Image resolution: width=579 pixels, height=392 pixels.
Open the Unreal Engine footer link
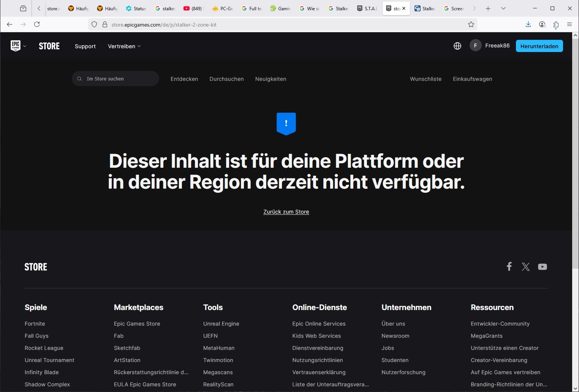[x=221, y=324]
